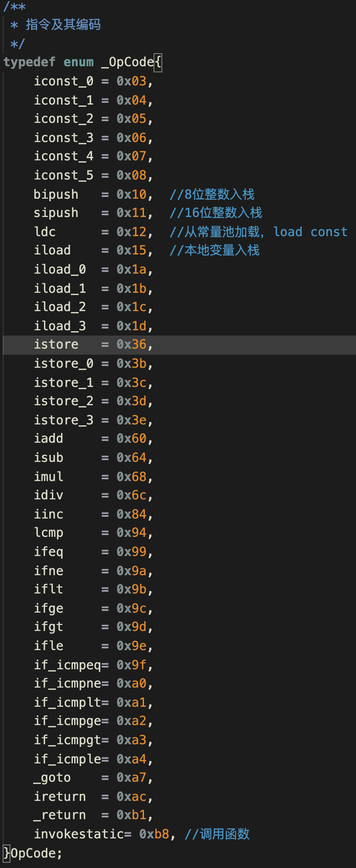Click the load const comment text
The width and height of the screenshot is (356, 868).
pyautogui.click(x=311, y=232)
